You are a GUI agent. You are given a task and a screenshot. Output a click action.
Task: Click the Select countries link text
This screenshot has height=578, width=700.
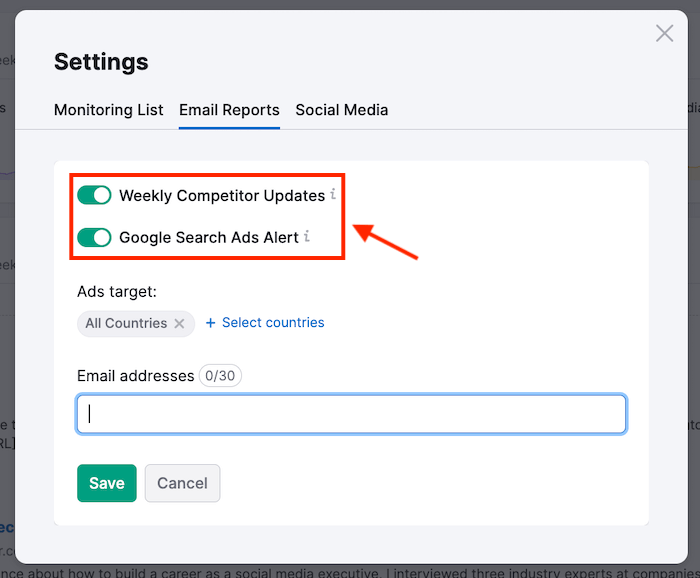273,323
